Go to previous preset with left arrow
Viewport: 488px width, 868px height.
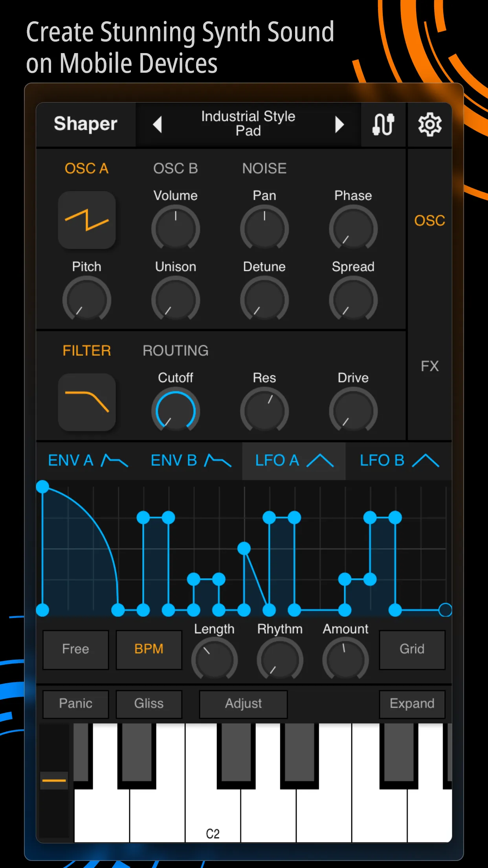158,125
